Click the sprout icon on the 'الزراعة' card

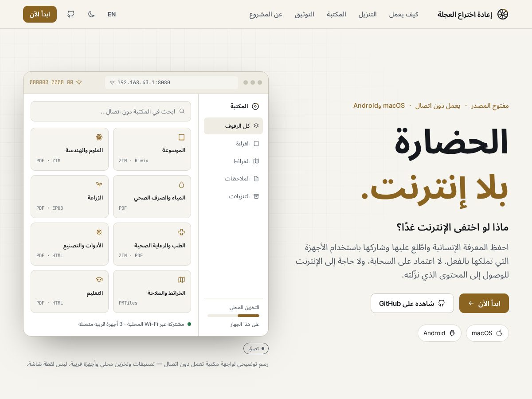(99, 185)
